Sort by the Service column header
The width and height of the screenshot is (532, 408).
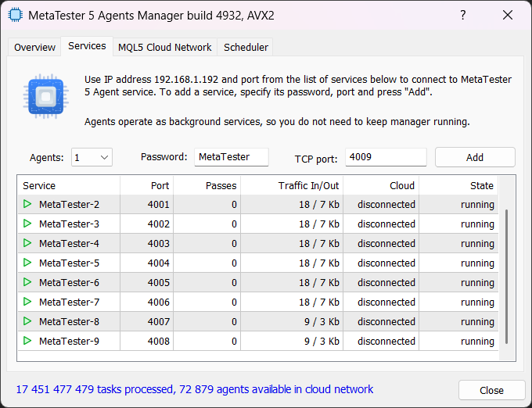coord(69,185)
